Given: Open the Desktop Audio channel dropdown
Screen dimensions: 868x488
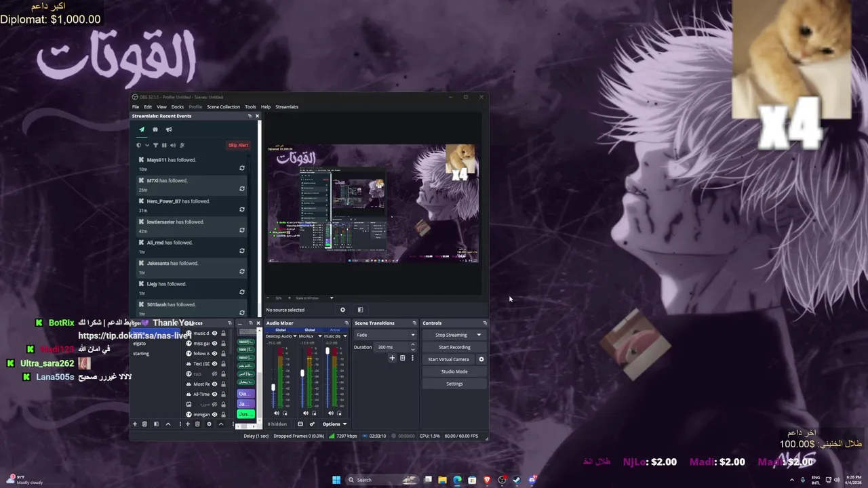Looking at the screenshot, I should pyautogui.click(x=295, y=336).
